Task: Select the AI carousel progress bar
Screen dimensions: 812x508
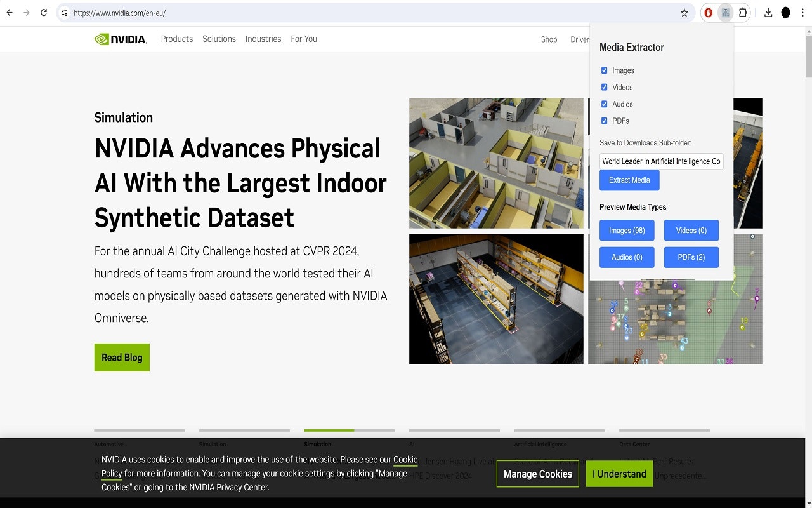Action: (454, 431)
